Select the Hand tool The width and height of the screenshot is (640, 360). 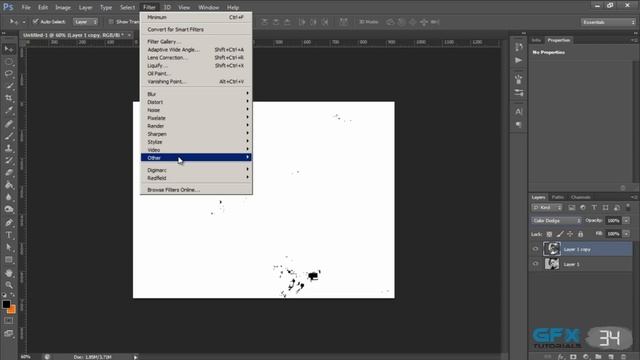(9, 273)
